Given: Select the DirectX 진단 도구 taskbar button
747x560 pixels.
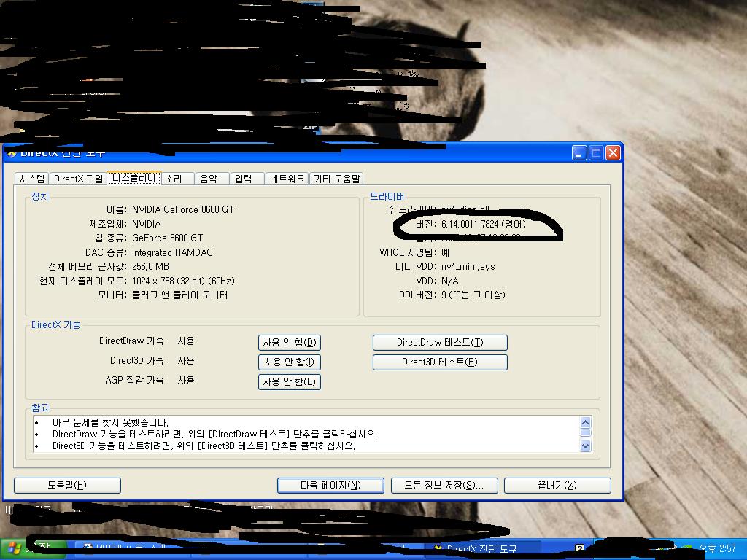Looking at the screenshot, I should 481,549.
